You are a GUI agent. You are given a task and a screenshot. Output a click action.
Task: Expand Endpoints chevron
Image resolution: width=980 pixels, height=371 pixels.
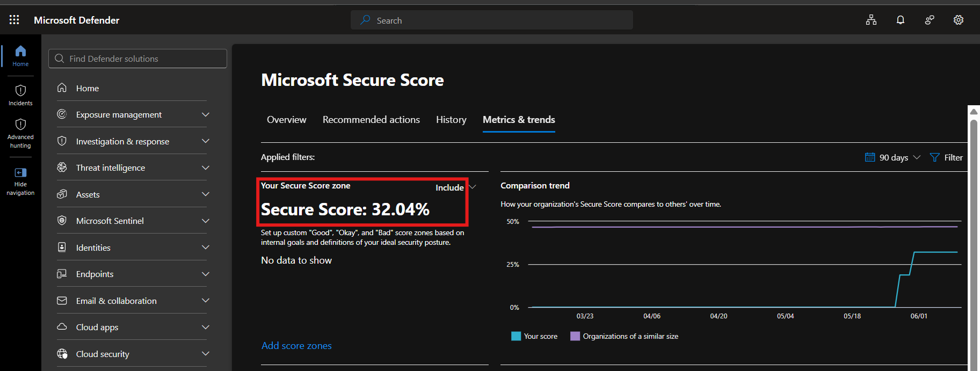205,274
